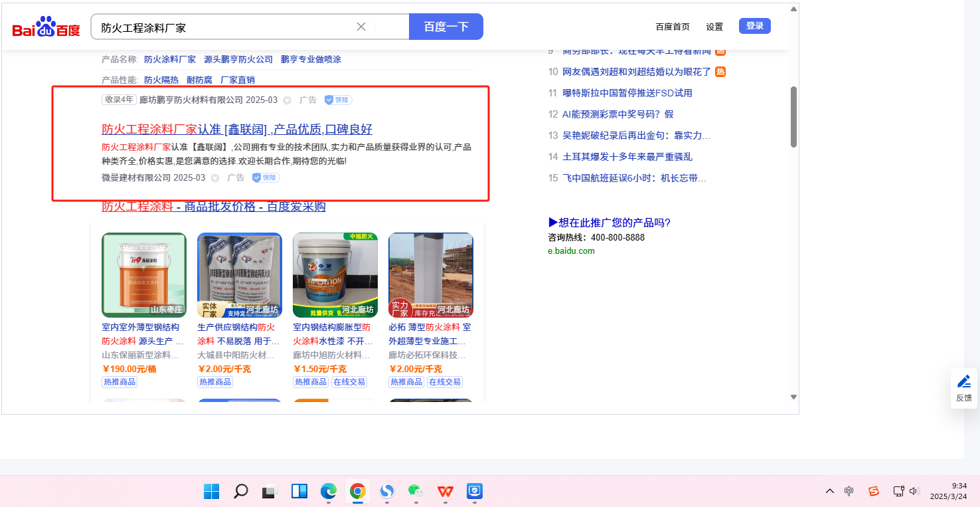Click the 保障 badge beside 廊坊鹏亨防火材料有限公司
Screen dimensions: 980x507
(x=338, y=100)
